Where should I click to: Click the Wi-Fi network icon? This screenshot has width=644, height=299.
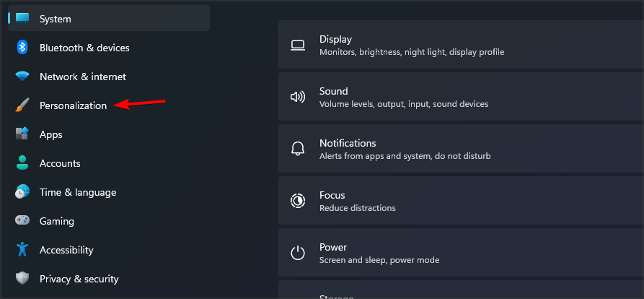(22, 77)
